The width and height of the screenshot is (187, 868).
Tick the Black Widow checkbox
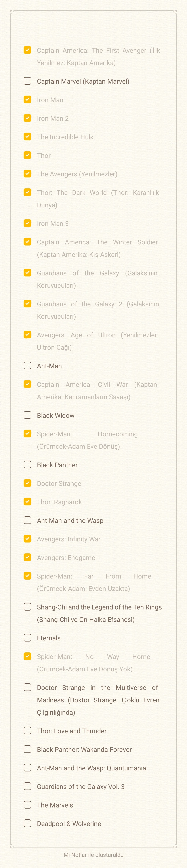tap(28, 415)
